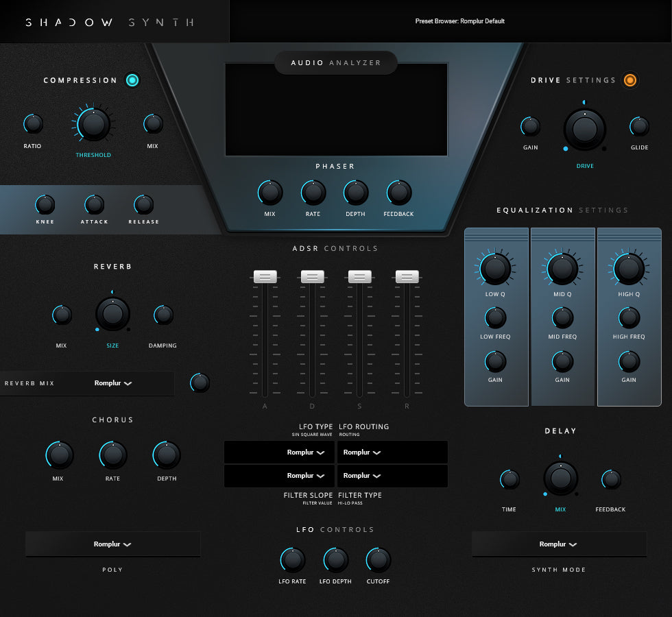Click the Mid Freq knob
Image resolution: width=672 pixels, height=617 pixels.
coord(563,318)
